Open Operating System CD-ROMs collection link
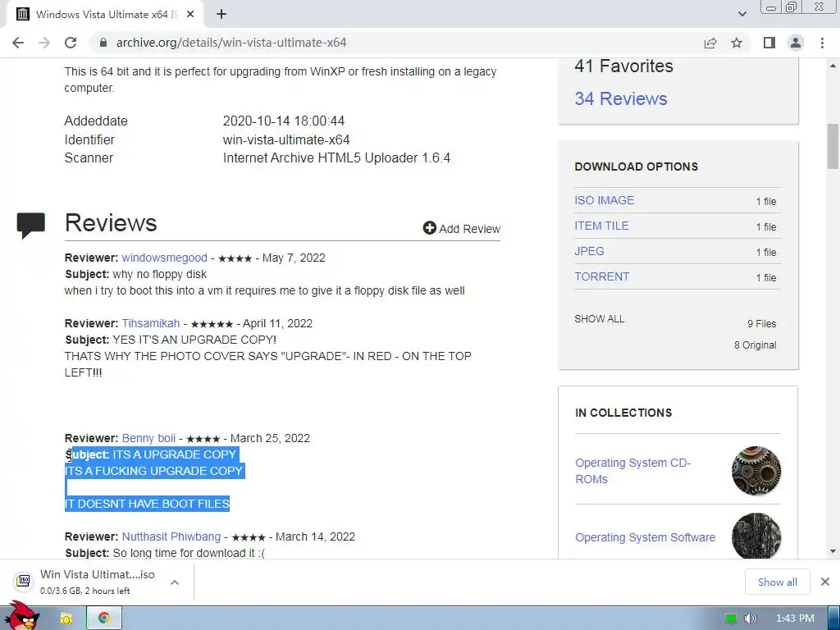This screenshot has height=630, width=840. click(632, 471)
